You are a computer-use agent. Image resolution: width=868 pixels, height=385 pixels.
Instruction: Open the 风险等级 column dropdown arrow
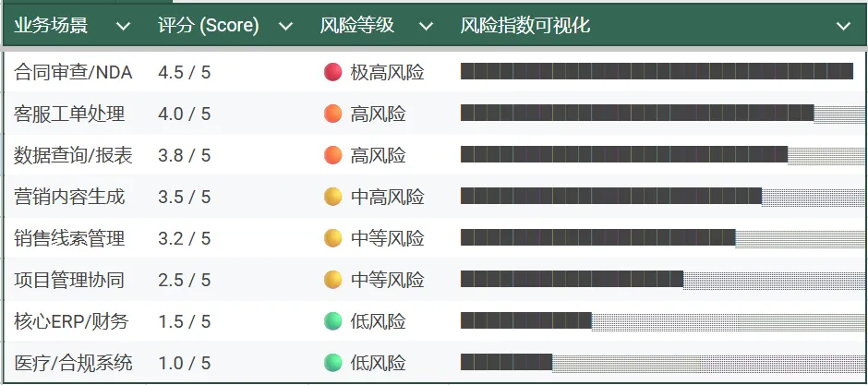(425, 27)
